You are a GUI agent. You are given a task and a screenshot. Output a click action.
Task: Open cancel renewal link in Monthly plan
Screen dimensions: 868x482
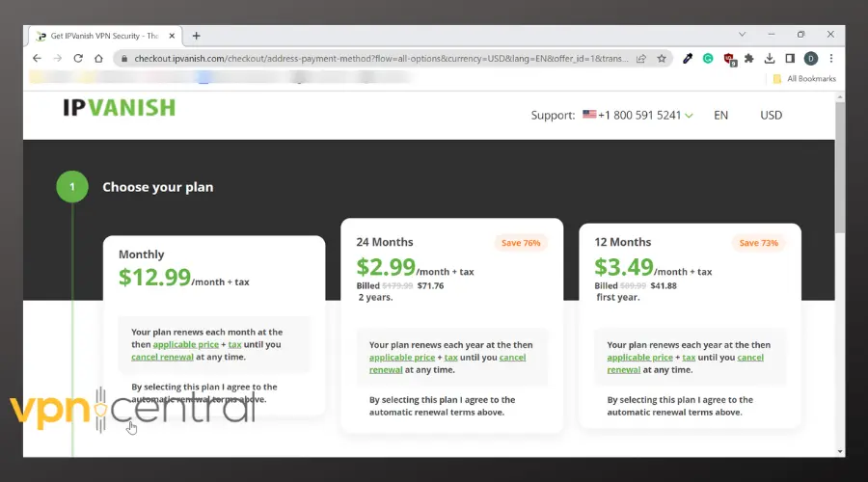coord(162,357)
